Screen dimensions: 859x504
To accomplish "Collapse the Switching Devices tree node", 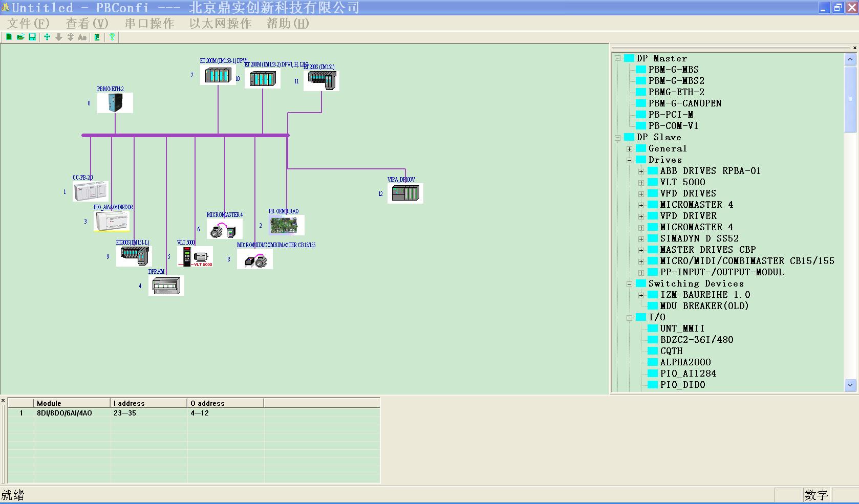I will point(630,284).
